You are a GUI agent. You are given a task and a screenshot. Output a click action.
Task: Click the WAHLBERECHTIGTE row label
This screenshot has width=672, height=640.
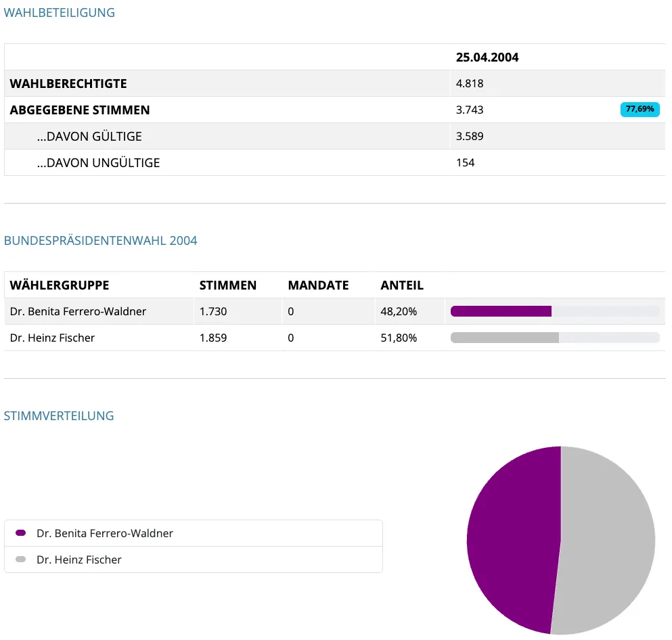(x=68, y=83)
